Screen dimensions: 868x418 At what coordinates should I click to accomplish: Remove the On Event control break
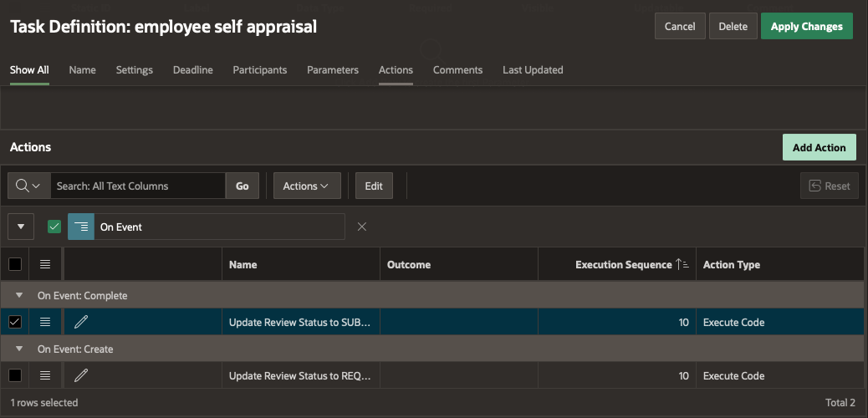pyautogui.click(x=362, y=227)
